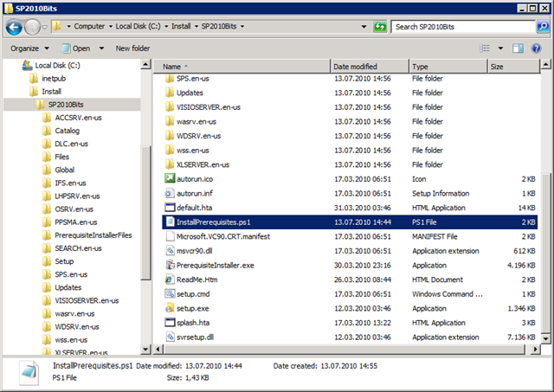Click the autorun.ico file icon
554x392 pixels.
[170, 179]
